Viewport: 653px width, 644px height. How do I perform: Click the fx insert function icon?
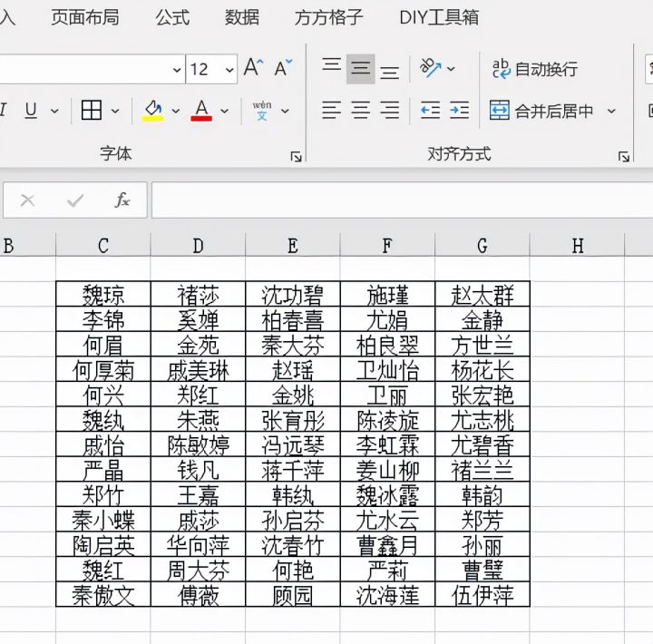pyautogui.click(x=122, y=200)
